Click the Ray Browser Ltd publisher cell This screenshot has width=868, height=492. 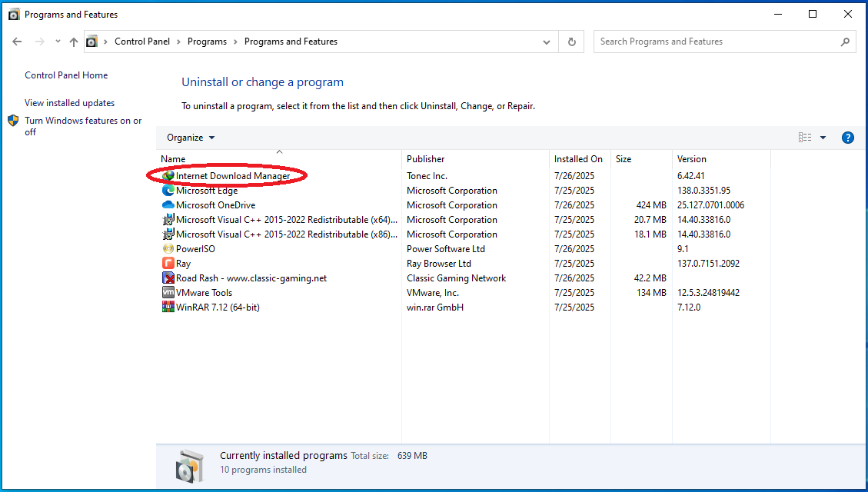[x=439, y=264]
